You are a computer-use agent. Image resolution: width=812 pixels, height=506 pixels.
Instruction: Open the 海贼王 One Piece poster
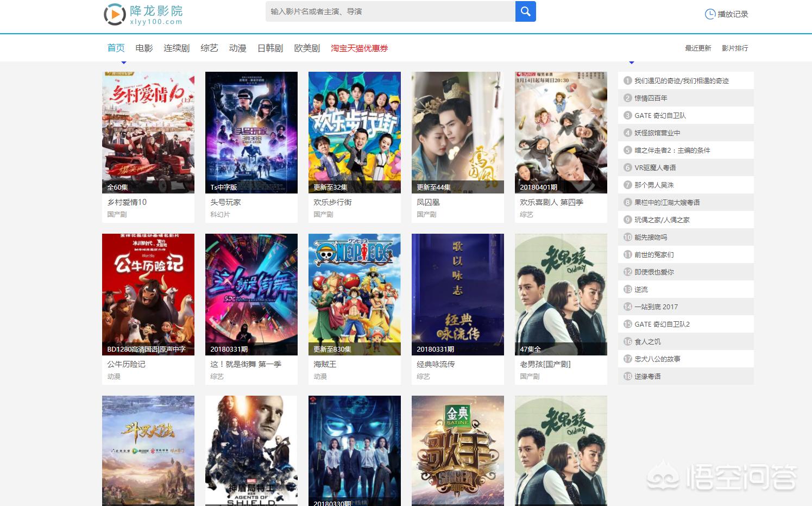point(355,295)
